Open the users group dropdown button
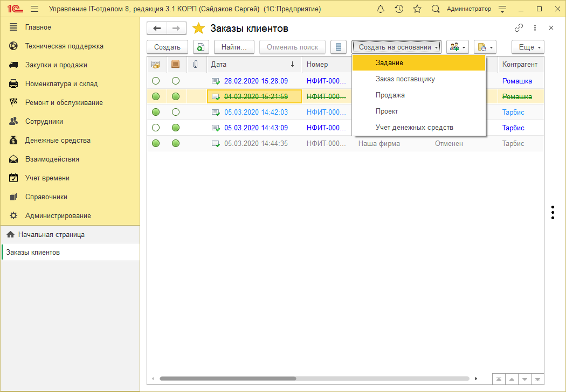Viewport: 566px width, 392px height. (x=457, y=47)
